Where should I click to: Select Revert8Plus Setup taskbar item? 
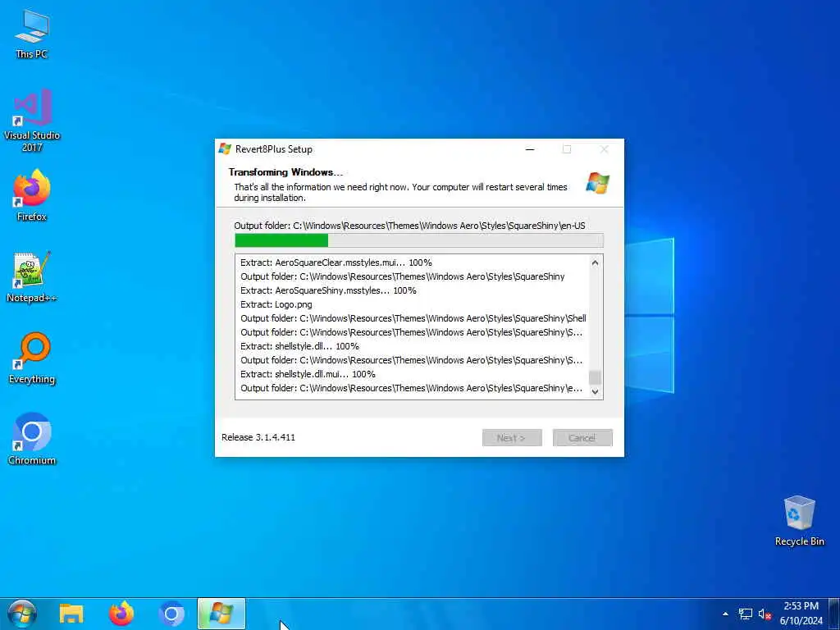221,614
